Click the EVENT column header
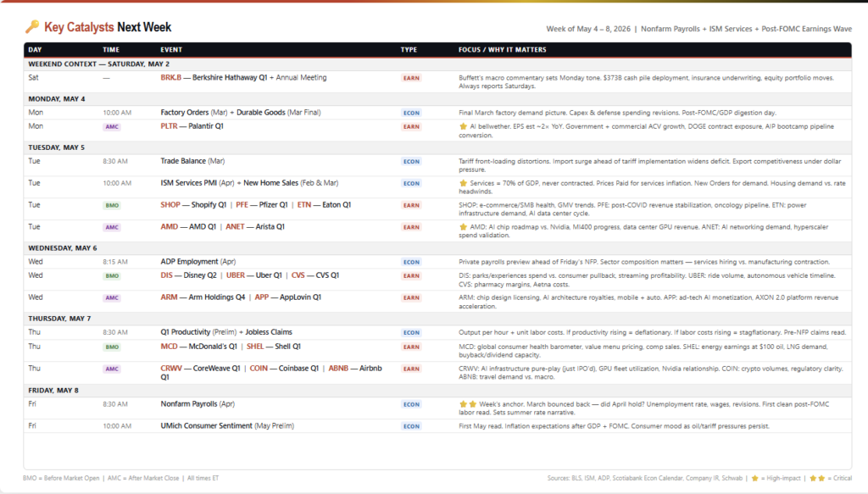 (171, 50)
